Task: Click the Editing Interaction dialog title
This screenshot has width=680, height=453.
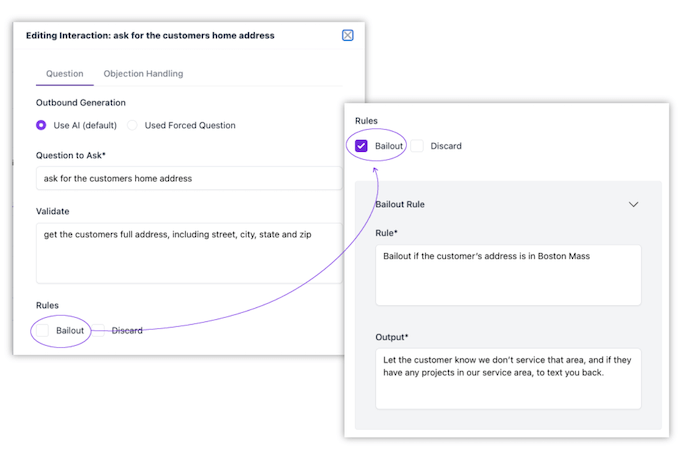Action: click(150, 35)
